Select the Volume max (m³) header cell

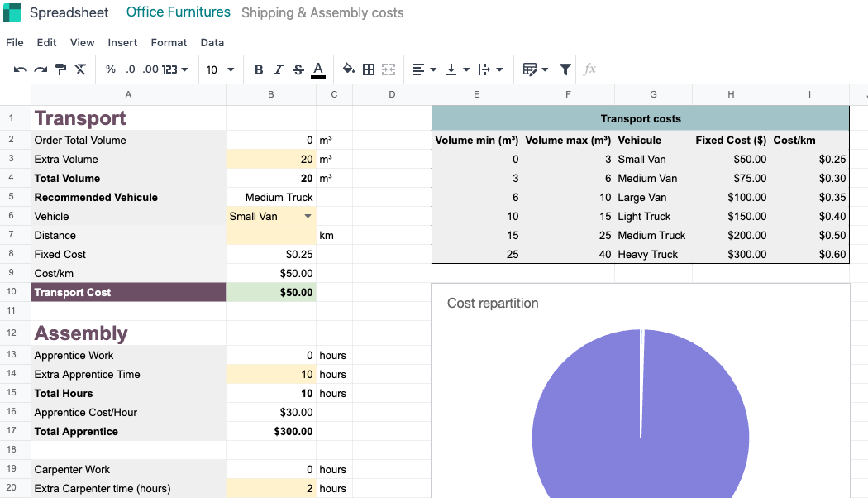click(x=568, y=140)
